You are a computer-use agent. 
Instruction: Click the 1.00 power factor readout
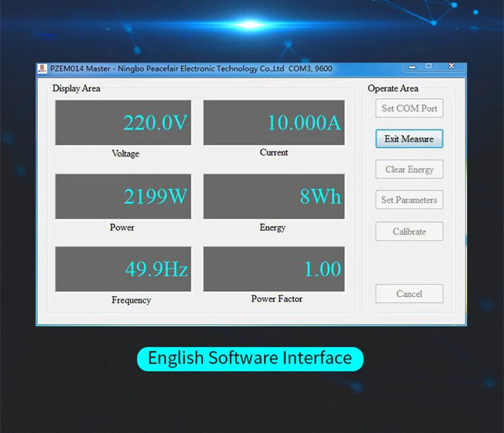click(x=274, y=269)
